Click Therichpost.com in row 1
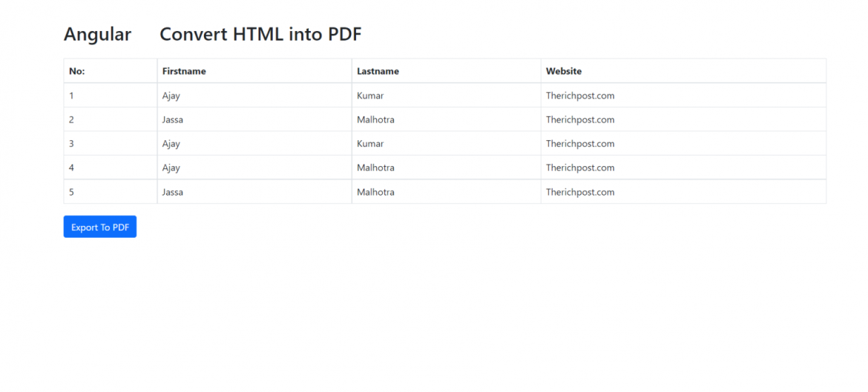This screenshot has height=392, width=868. (580, 96)
